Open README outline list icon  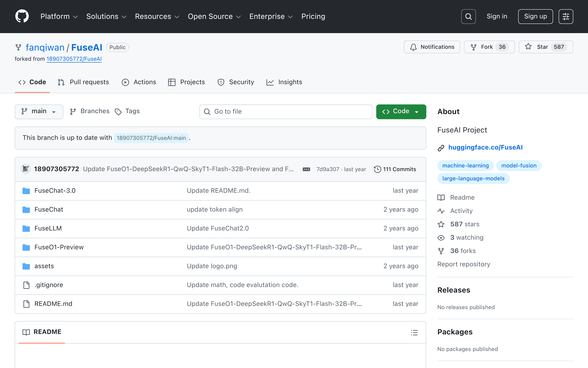coord(414,333)
